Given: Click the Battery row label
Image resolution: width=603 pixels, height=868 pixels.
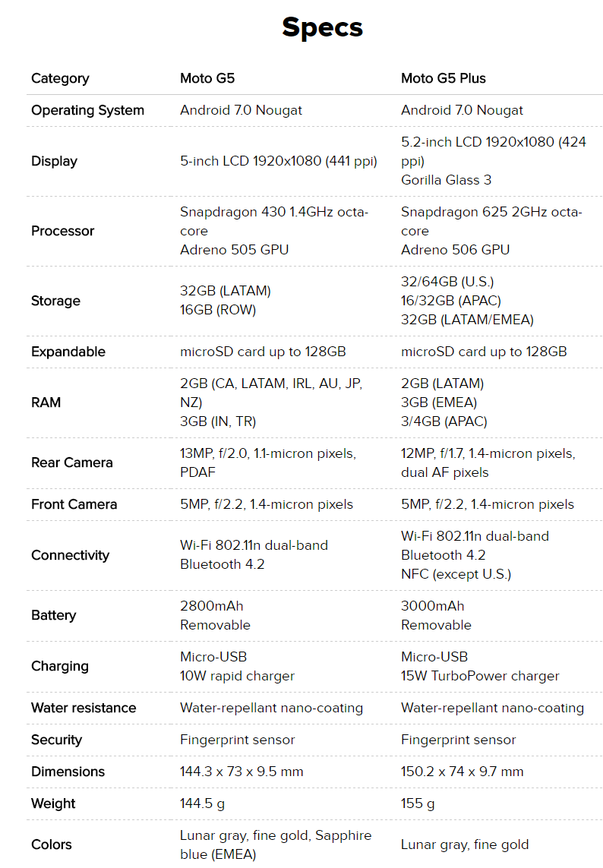Looking at the screenshot, I should pyautogui.click(x=53, y=616).
